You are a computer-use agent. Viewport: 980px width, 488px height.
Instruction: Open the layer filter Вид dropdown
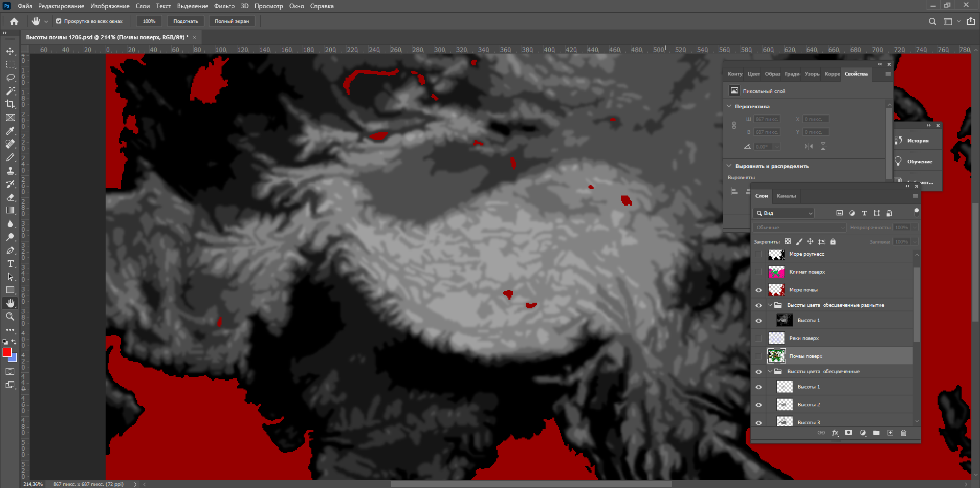point(783,213)
